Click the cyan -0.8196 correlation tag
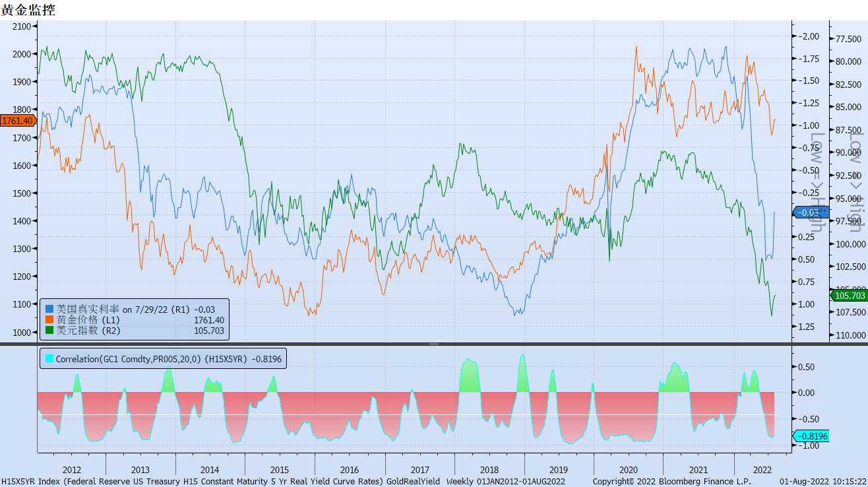The height and width of the screenshot is (487, 868). [x=811, y=436]
